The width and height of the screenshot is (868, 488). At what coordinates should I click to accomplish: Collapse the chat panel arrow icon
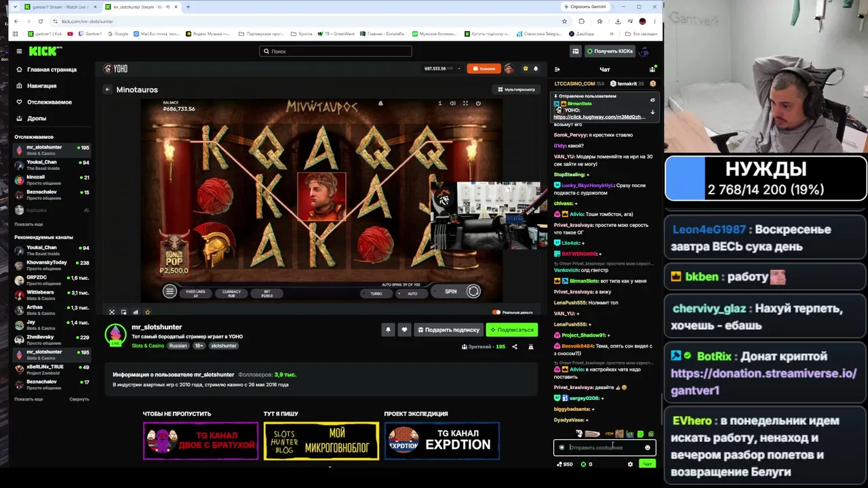coord(557,69)
